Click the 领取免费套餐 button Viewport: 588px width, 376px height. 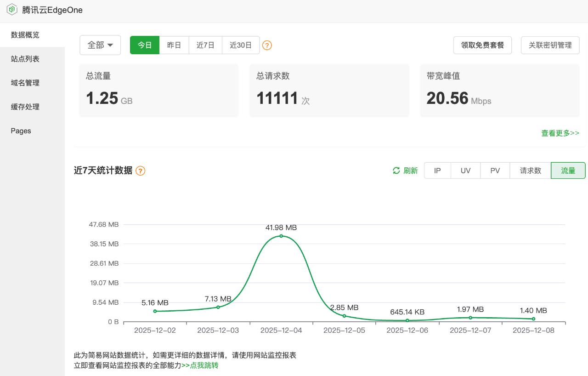[x=482, y=45]
